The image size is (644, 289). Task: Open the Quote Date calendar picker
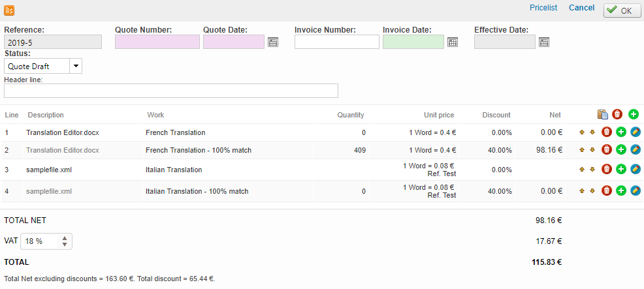pyautogui.click(x=273, y=42)
